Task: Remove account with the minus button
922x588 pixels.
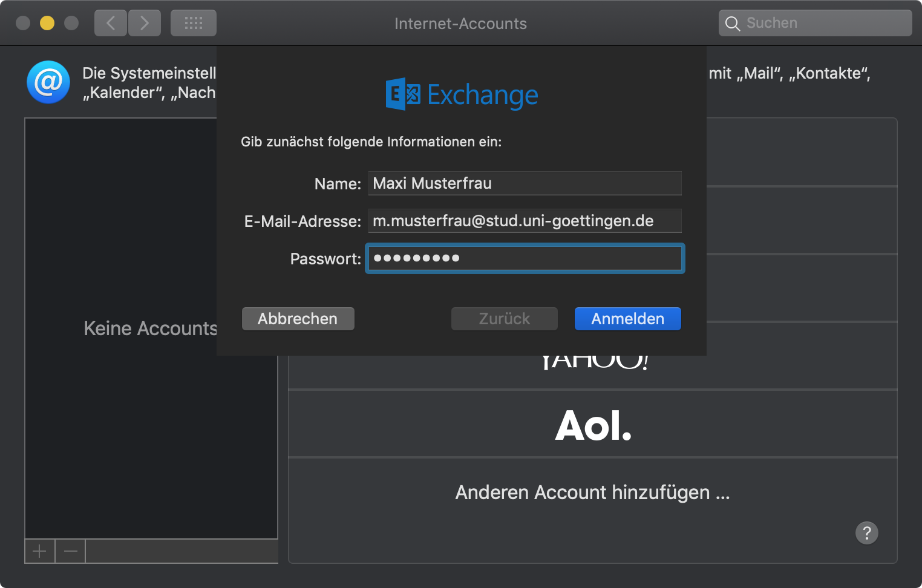Action: pyautogui.click(x=71, y=551)
